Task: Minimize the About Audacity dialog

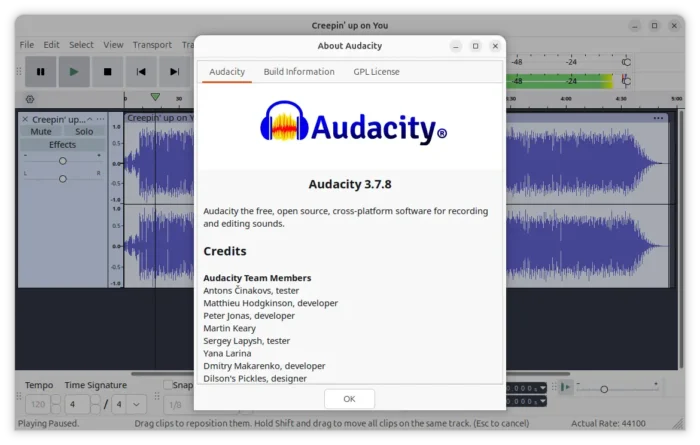Action: point(456,46)
